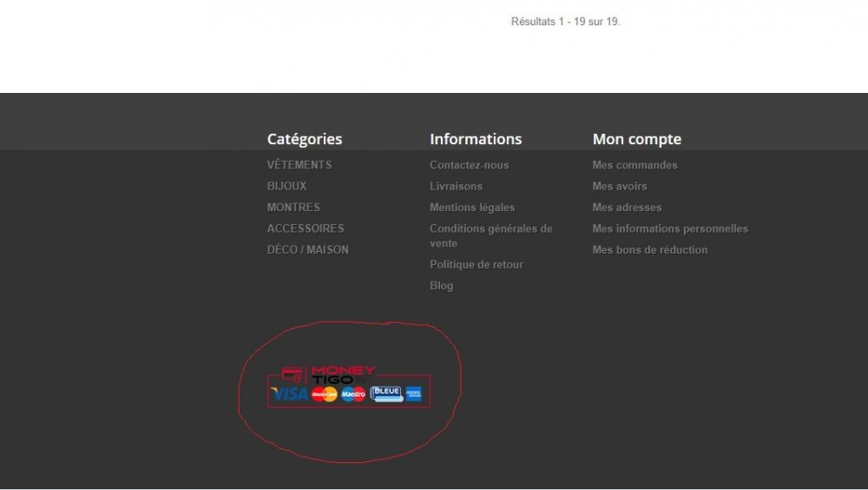View Mes informations personnelles
The width and height of the screenshot is (868, 490).
click(670, 228)
